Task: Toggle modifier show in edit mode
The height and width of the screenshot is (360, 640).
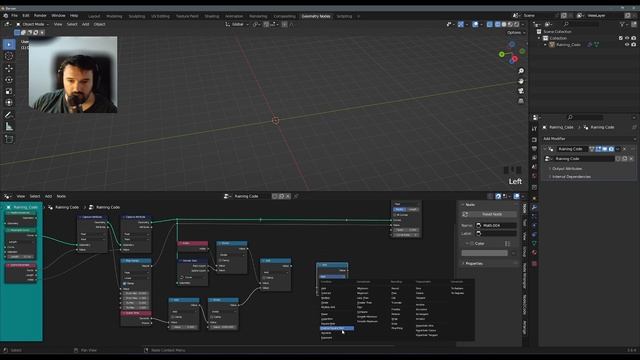Action: pyautogui.click(x=598, y=149)
